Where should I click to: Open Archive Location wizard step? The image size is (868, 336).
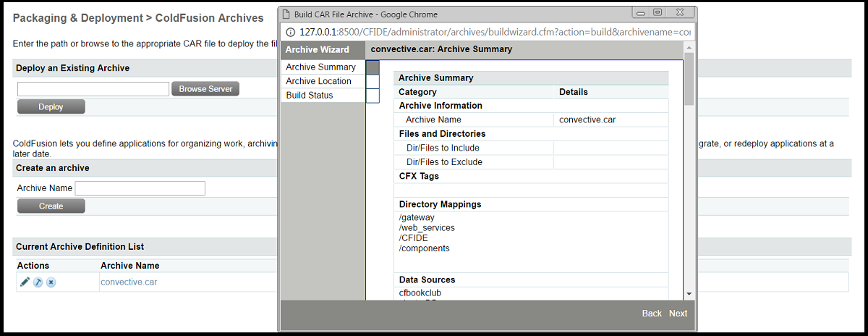318,81
